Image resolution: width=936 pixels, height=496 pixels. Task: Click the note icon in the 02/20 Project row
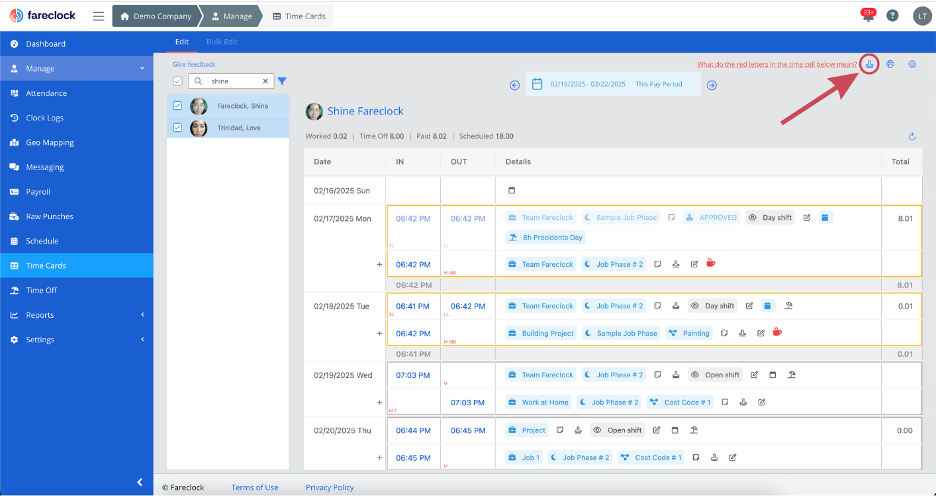point(560,430)
